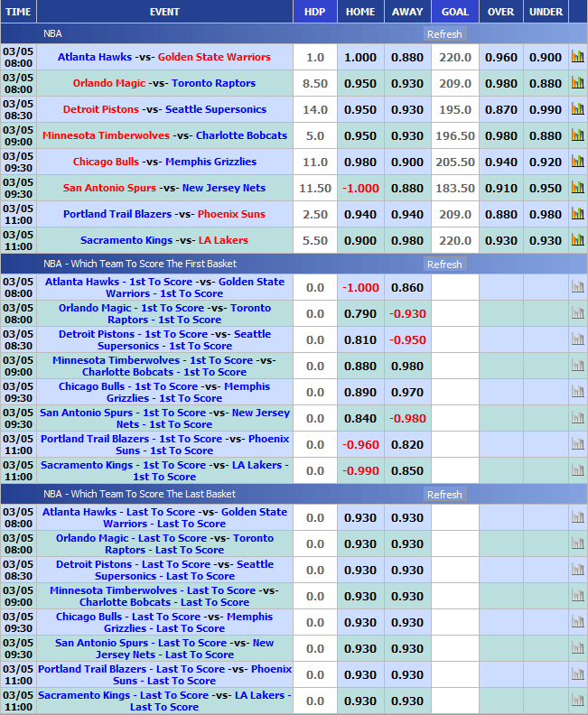Screen dimensions: 588x715
Task: Click grey chart icon for Minnesota Timberwolves 1st To Score
Action: point(577,366)
